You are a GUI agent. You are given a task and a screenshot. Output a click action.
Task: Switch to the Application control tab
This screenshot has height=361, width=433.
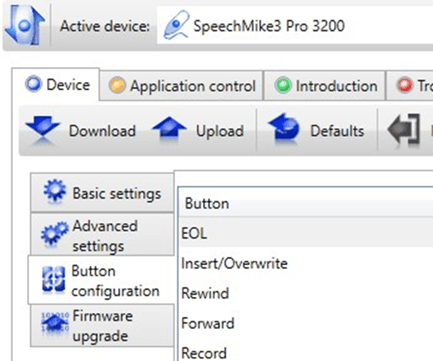click(x=181, y=86)
